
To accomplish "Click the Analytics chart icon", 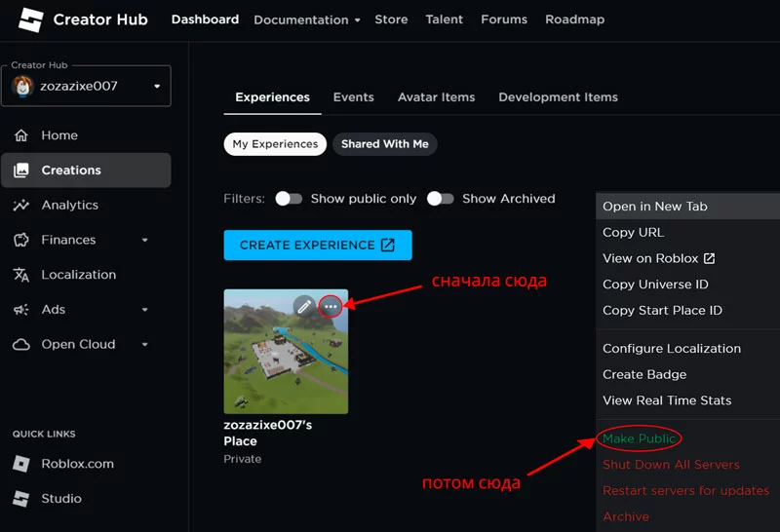I will (x=21, y=205).
